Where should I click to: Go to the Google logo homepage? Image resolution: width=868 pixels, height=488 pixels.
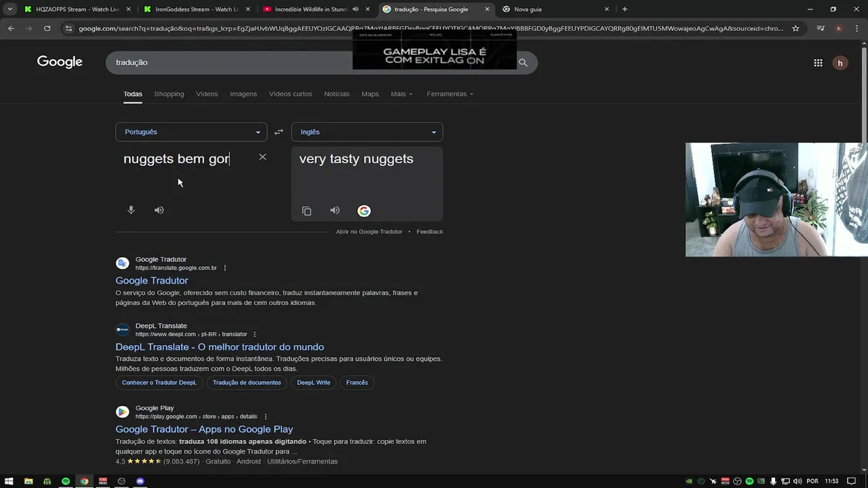(x=60, y=62)
